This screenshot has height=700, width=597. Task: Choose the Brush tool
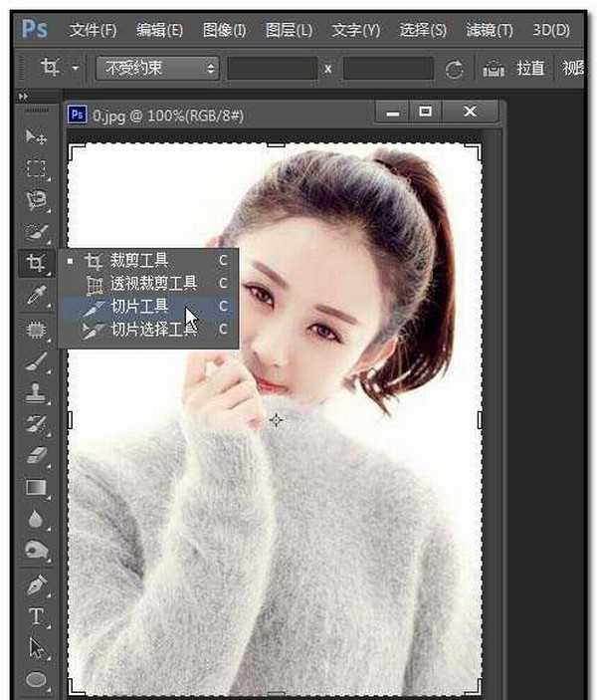(36, 359)
